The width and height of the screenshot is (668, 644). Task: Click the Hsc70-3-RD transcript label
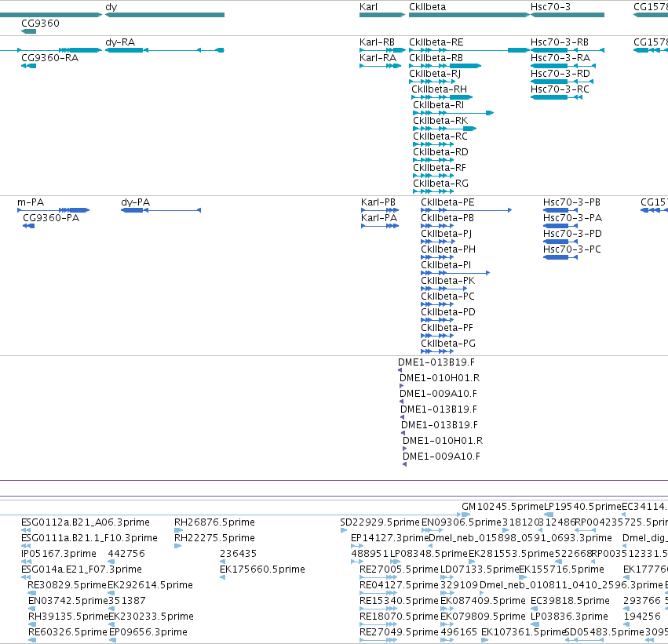[x=560, y=74]
